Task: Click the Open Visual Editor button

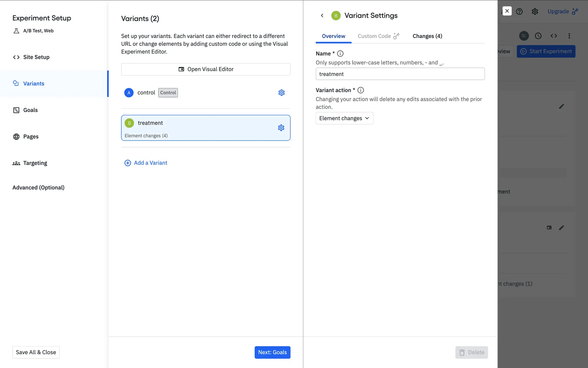Action: point(205,69)
